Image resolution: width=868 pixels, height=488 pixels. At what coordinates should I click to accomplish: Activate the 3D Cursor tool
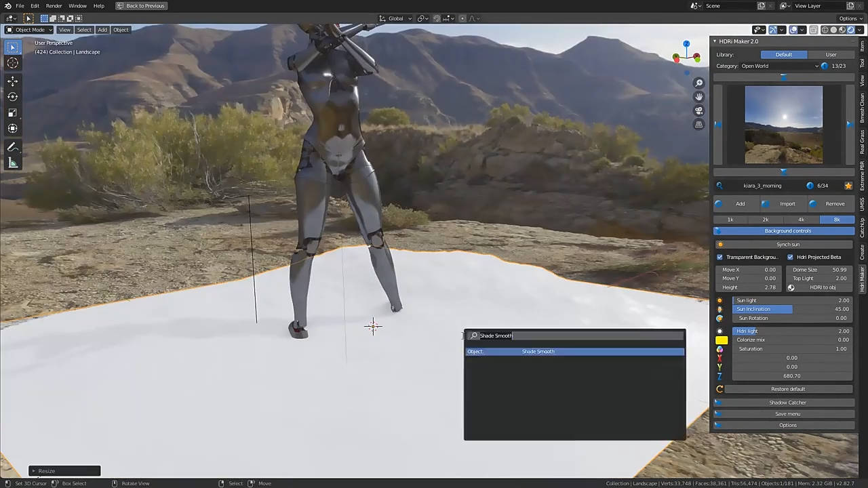click(13, 63)
